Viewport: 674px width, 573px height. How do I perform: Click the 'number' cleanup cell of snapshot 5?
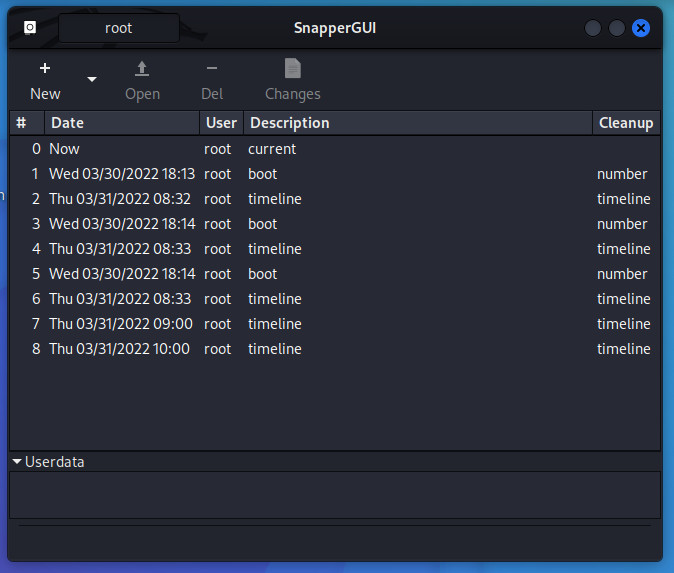[x=622, y=274]
